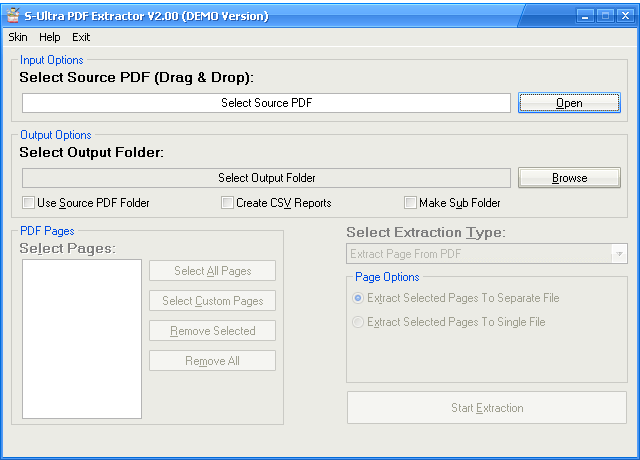
Task: Click inside the Select Pages list box
Action: (82, 338)
